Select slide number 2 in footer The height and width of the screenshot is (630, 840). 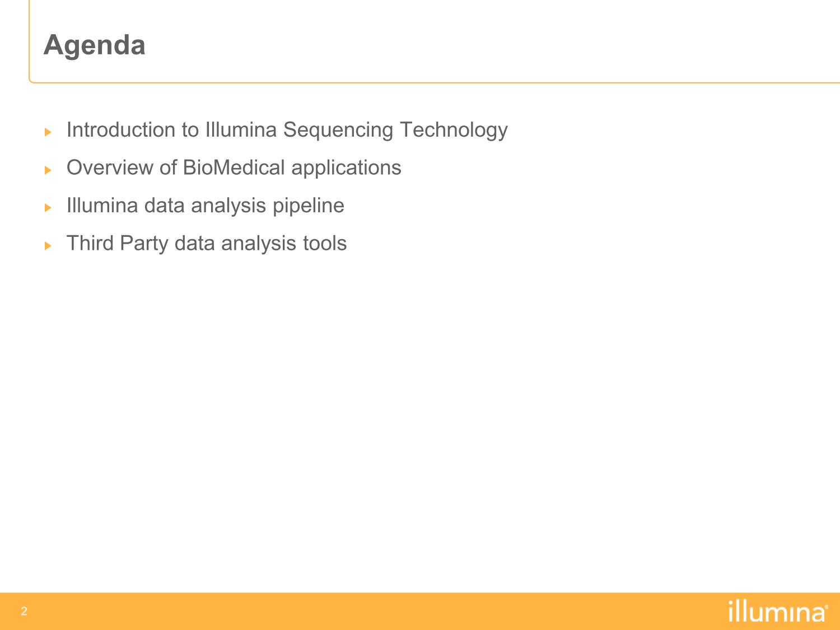click(x=24, y=612)
